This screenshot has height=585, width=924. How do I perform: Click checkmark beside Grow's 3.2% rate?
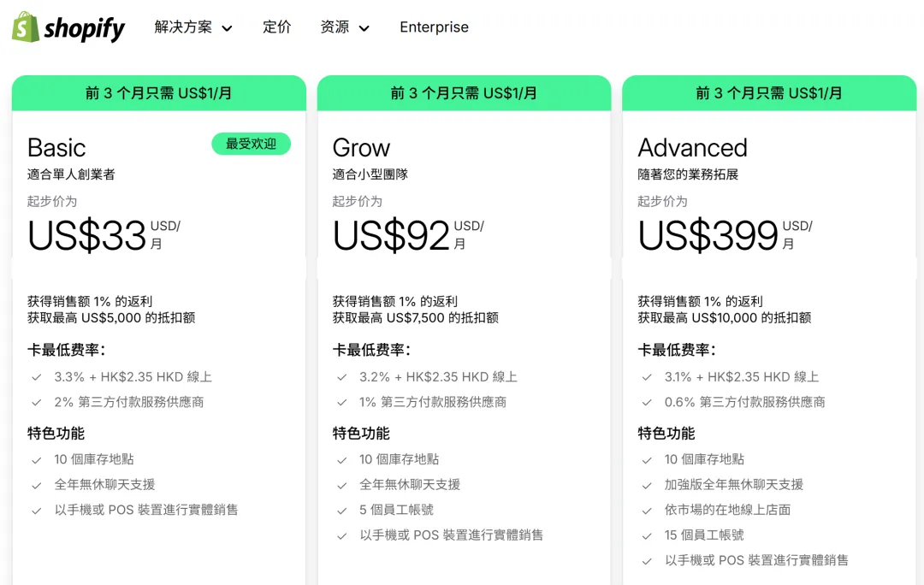tap(342, 377)
